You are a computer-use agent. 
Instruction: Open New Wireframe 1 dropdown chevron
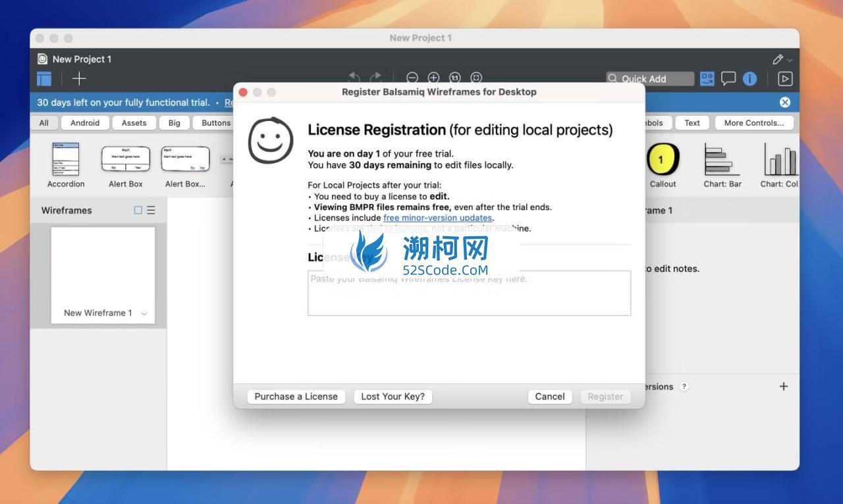[x=144, y=314]
